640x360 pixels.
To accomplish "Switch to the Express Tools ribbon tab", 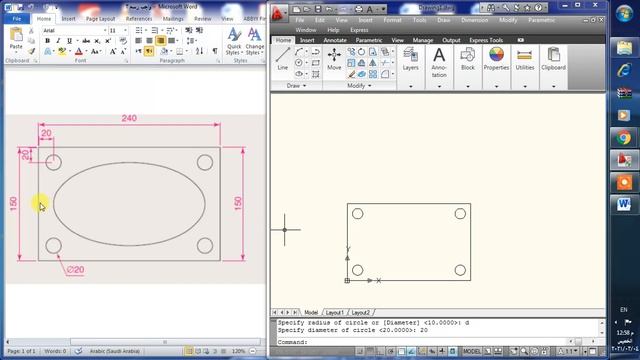I will (x=486, y=40).
